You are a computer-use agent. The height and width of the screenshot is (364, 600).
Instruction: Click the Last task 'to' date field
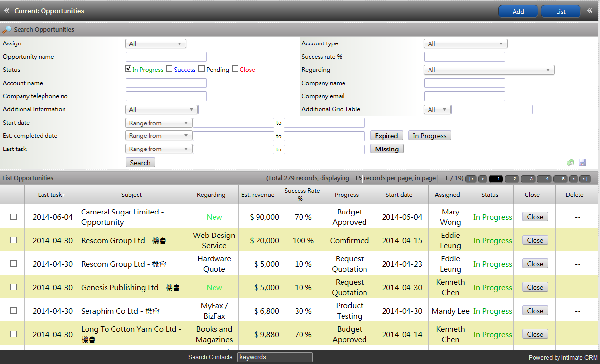coord(324,149)
